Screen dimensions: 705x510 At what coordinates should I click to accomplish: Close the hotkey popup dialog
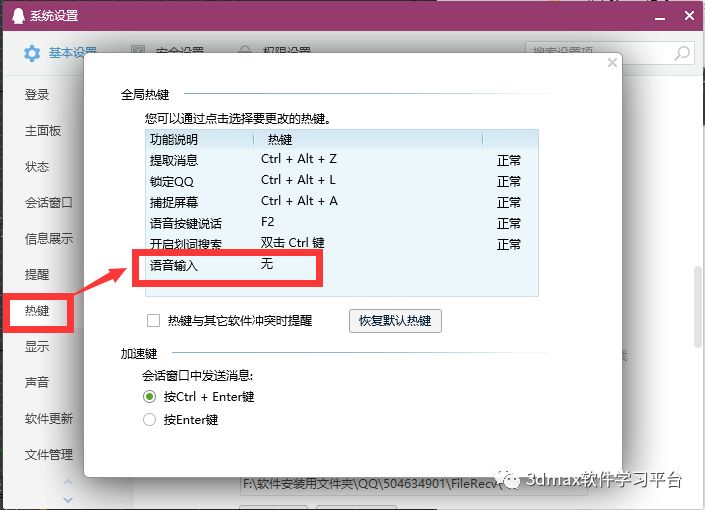[x=612, y=63]
